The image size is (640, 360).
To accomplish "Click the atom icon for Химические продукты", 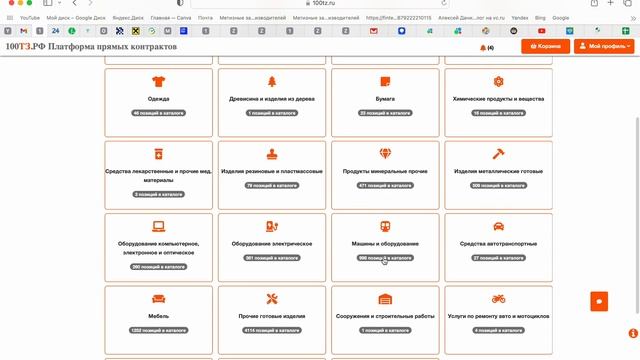I will tap(498, 82).
